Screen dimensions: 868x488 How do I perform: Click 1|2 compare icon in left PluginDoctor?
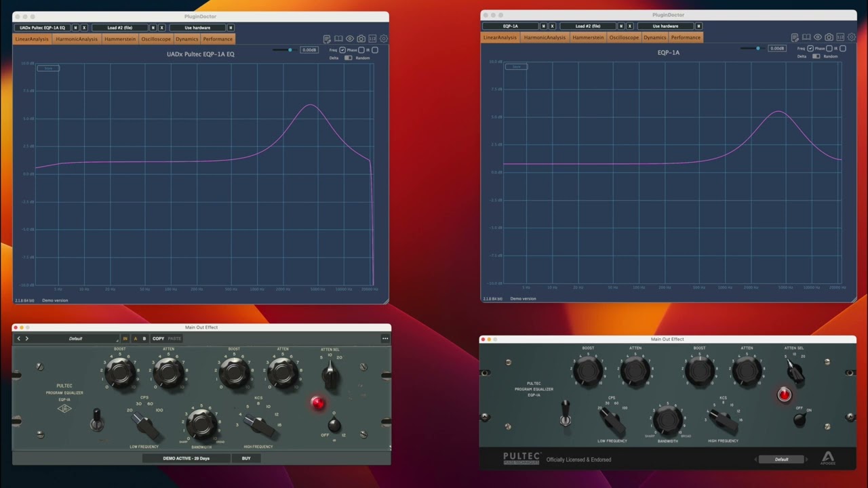(x=372, y=39)
